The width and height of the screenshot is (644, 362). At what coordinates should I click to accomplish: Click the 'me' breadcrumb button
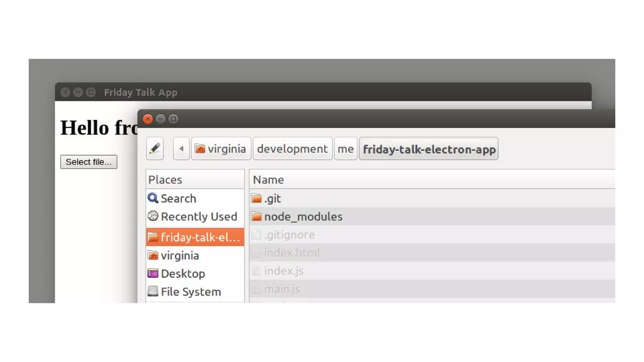tap(345, 149)
